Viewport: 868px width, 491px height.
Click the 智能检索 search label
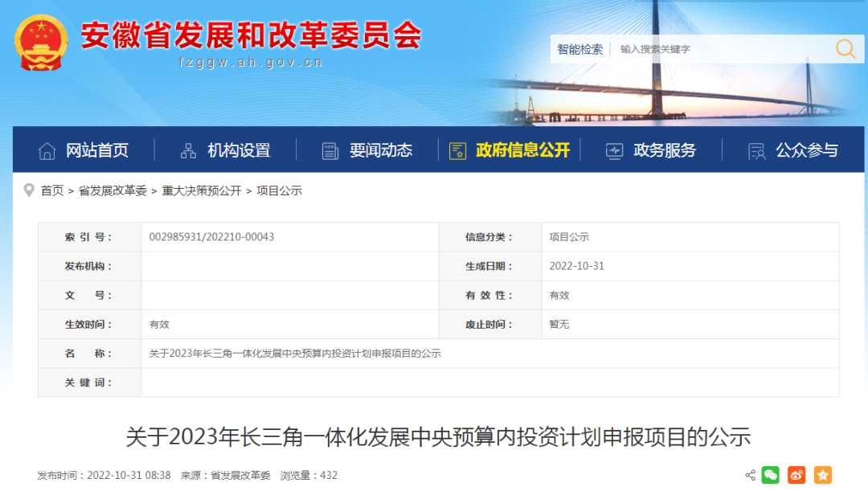point(580,49)
